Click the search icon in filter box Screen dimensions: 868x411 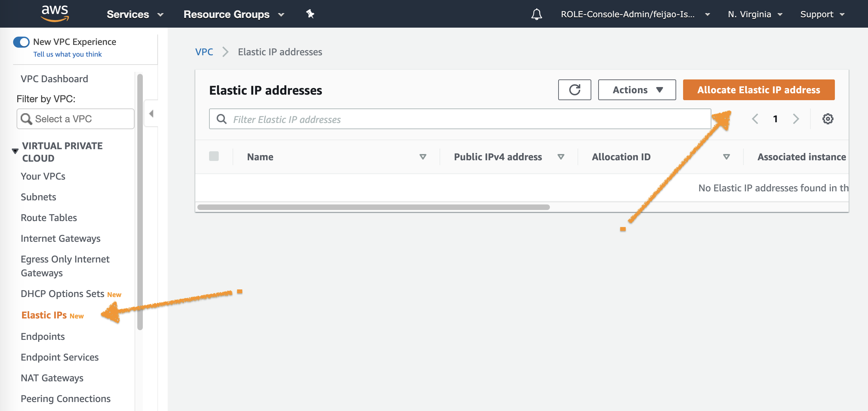pos(221,119)
